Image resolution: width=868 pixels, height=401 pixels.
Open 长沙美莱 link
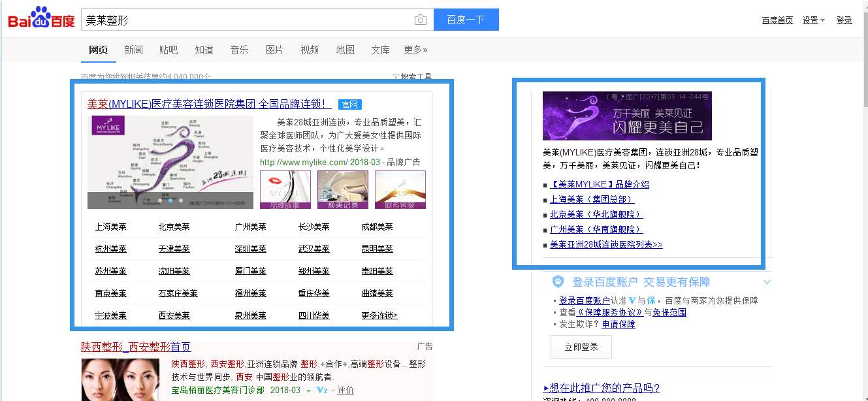click(x=314, y=227)
